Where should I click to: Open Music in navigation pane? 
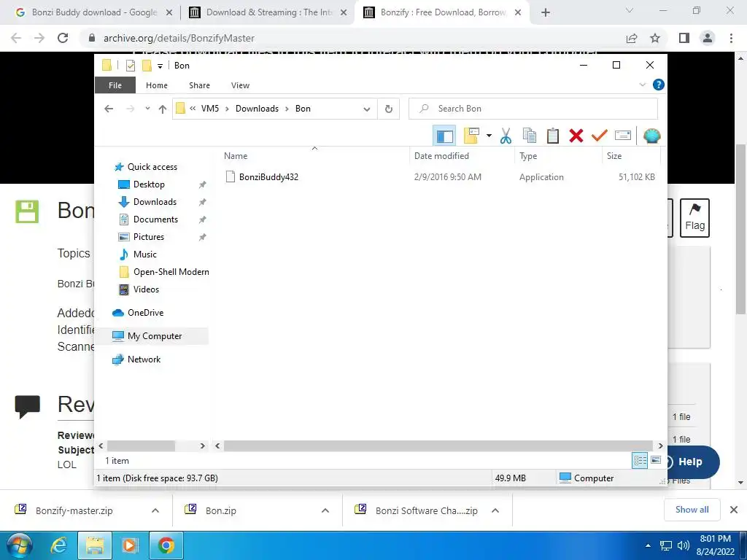tap(145, 254)
